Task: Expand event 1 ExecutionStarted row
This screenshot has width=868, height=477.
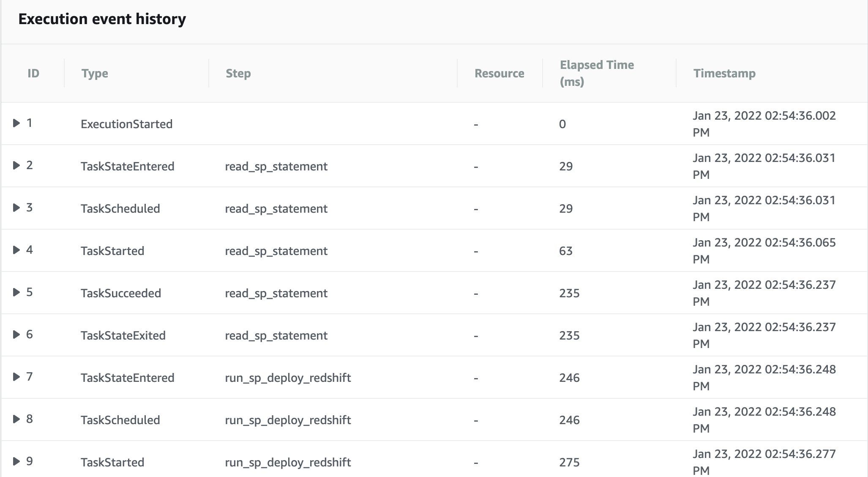Action: 16,123
